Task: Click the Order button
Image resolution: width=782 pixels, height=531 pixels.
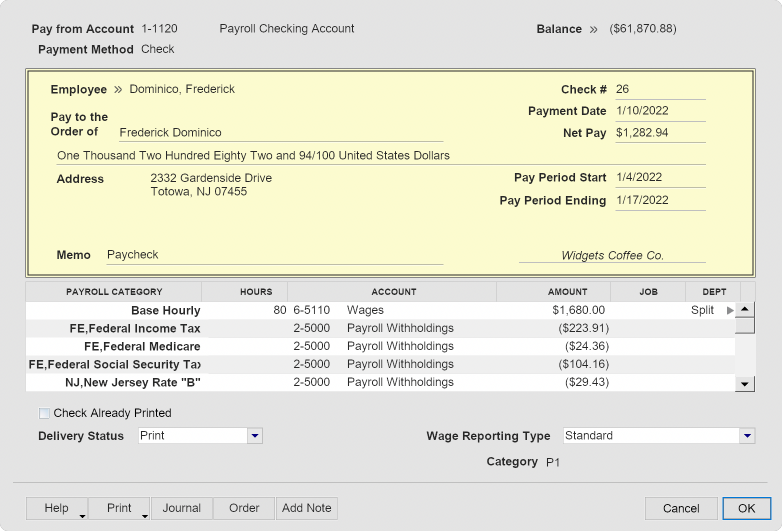Action: [244, 508]
